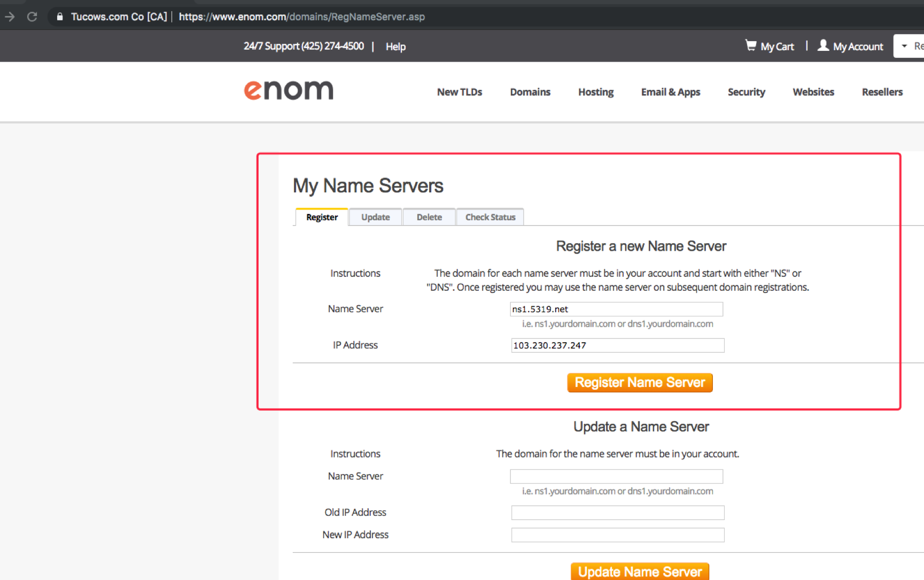Open the Check Status tab
This screenshot has width=924, height=580.
point(490,217)
